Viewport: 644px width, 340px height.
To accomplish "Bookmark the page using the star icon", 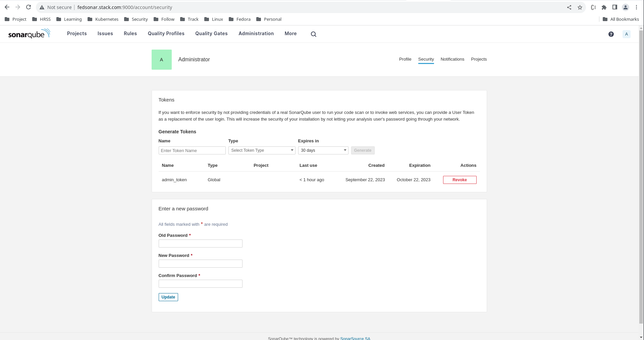I will point(580,7).
